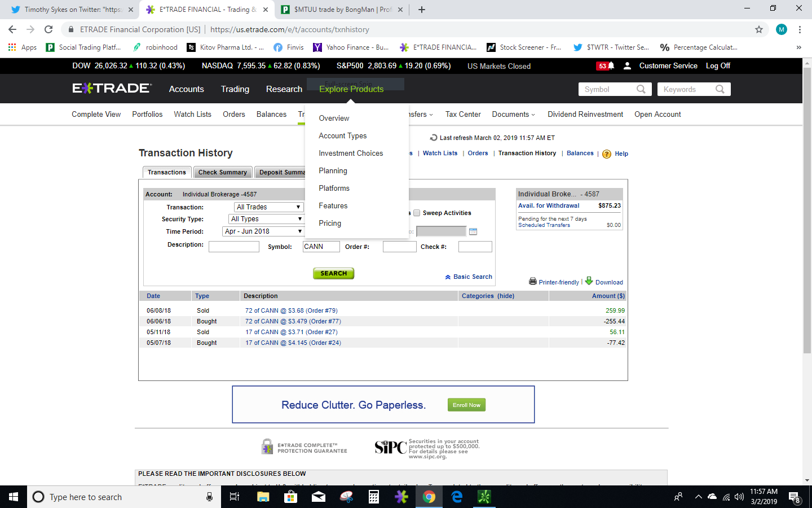
Task: Click the Printer-friendly printer icon
Action: [533, 281]
